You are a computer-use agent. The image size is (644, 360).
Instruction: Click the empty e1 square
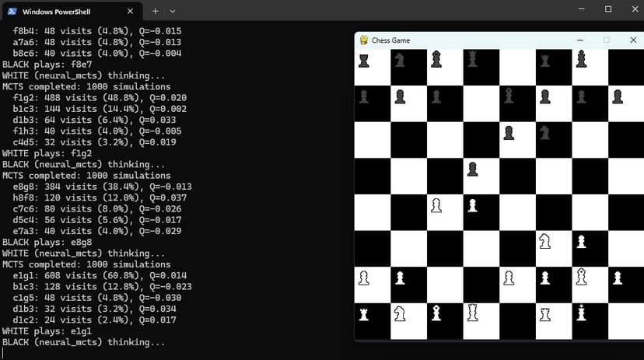517,321
